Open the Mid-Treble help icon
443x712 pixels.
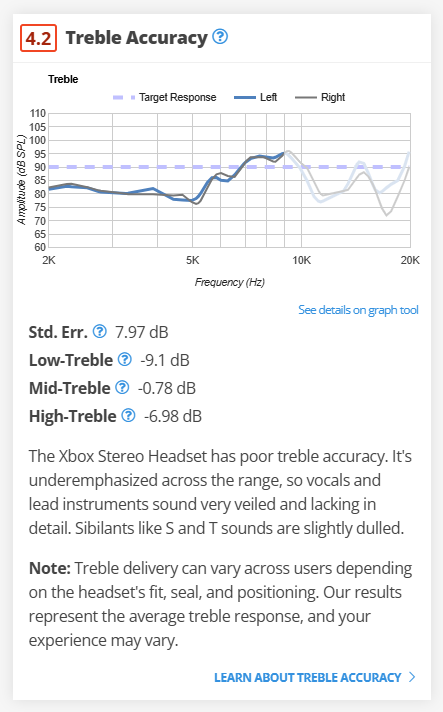click(122, 388)
